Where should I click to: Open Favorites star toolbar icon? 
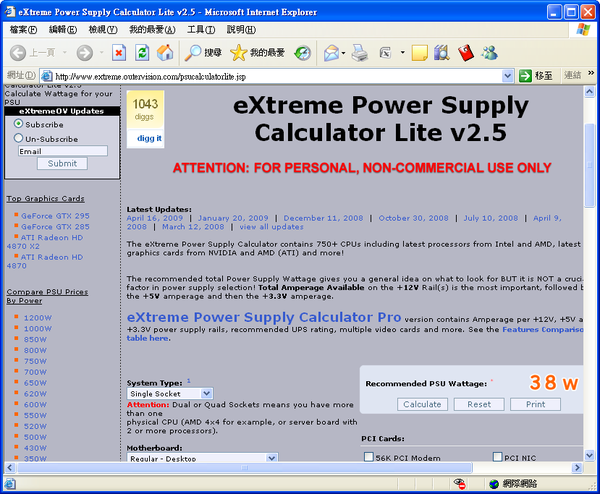tap(238, 53)
